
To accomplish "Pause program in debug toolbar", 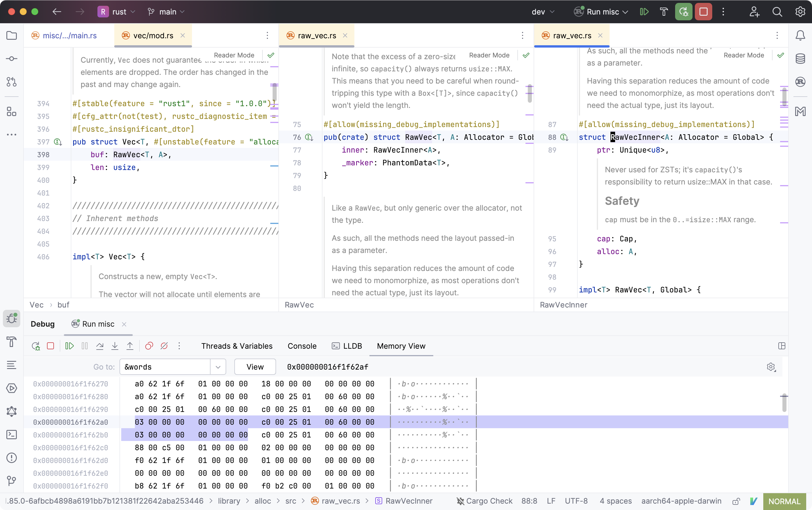I will click(x=85, y=346).
